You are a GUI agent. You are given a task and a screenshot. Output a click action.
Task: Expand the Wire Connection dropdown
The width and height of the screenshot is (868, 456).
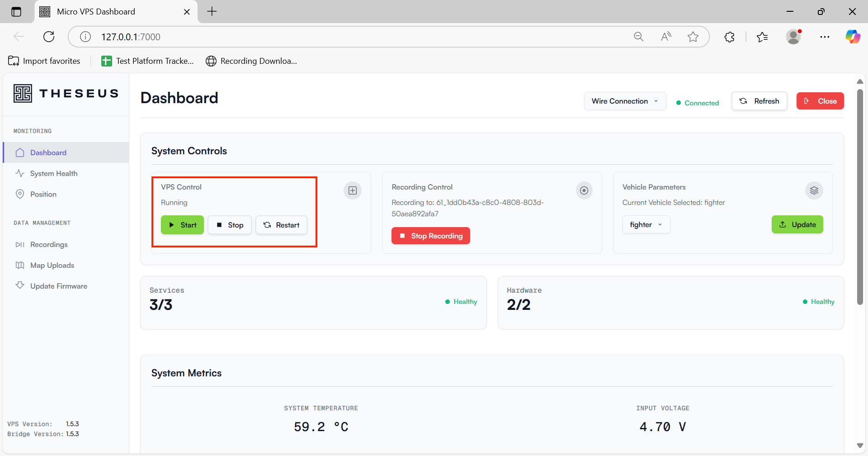(x=624, y=101)
